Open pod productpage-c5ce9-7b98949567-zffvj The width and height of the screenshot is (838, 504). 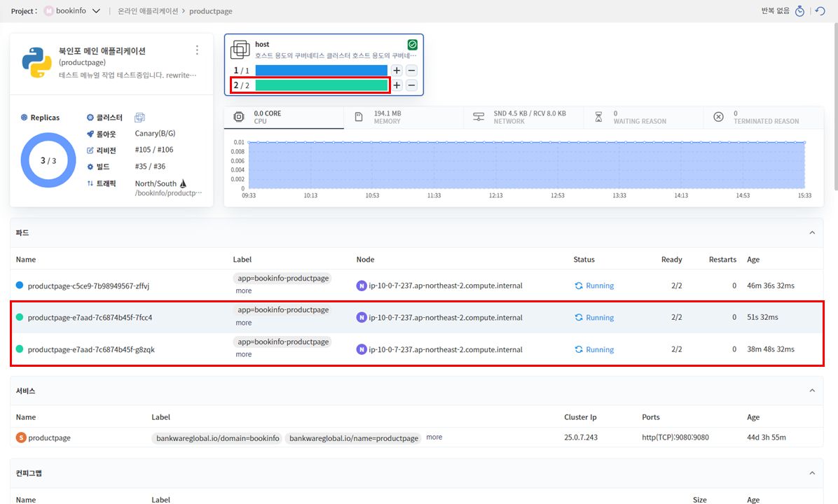88,286
